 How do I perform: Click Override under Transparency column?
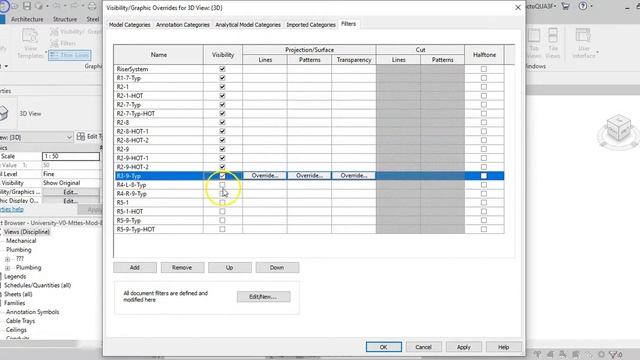point(354,176)
